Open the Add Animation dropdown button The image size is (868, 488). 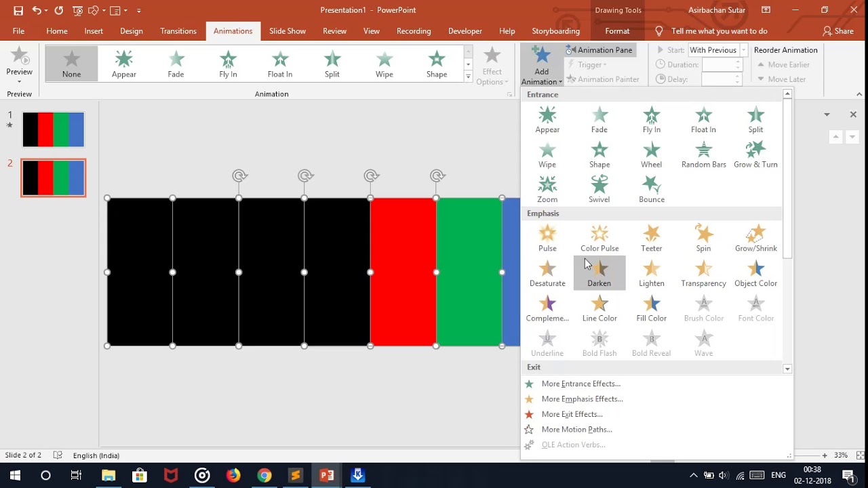542,66
